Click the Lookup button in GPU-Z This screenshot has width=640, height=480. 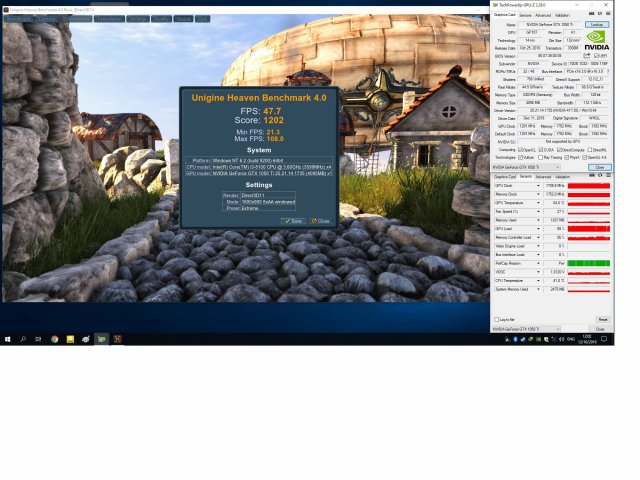pyautogui.click(x=596, y=23)
